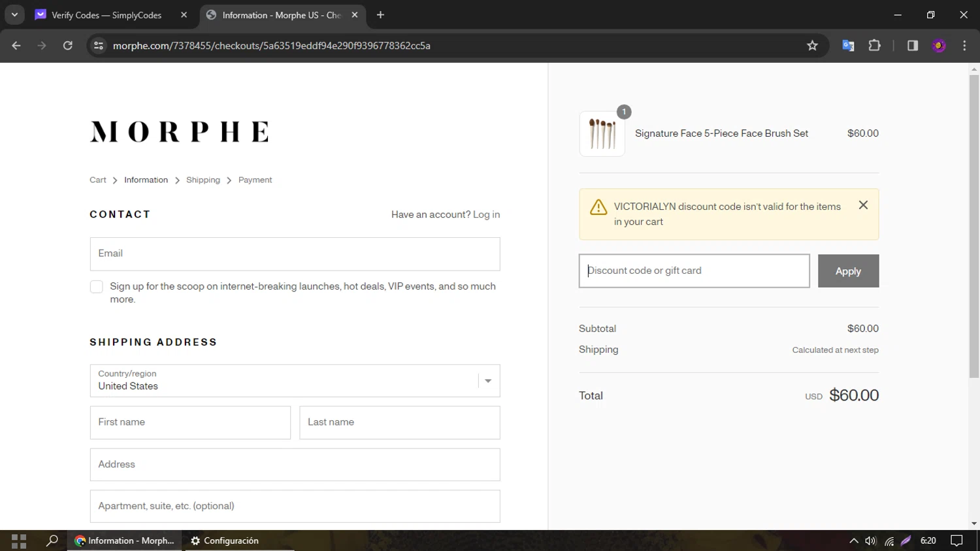Open the tab search dropdown arrow
Image resolution: width=980 pixels, height=551 pixels.
(x=14, y=14)
